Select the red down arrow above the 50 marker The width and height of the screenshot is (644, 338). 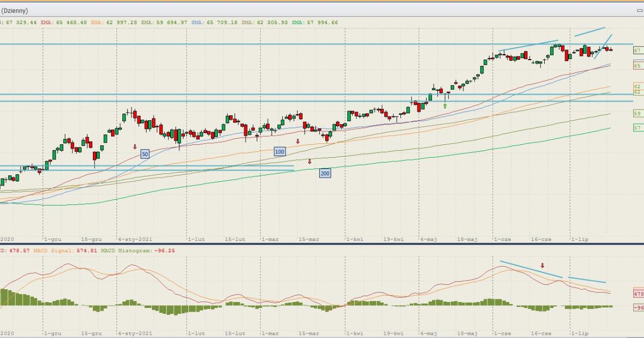[135, 146]
